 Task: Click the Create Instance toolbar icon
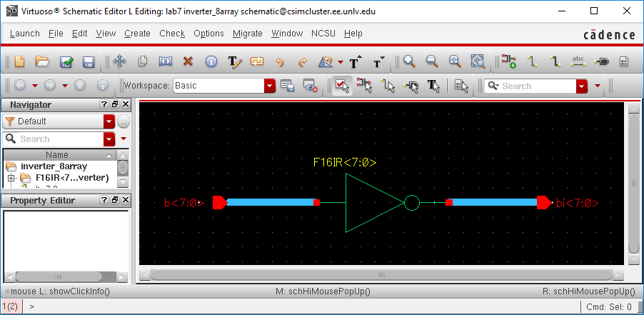click(x=508, y=62)
